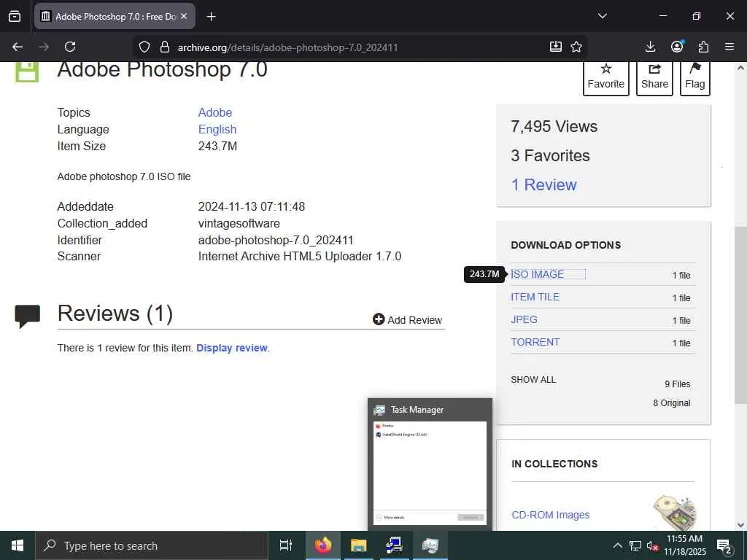Open the JPEG download link
The height and width of the screenshot is (560, 747).
524,319
